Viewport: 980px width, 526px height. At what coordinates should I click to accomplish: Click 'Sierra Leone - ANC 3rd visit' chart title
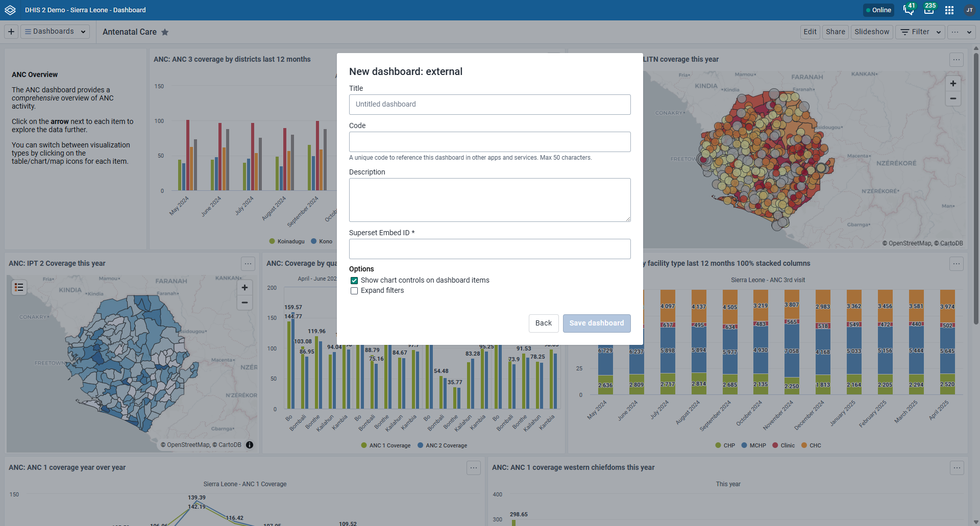click(768, 280)
